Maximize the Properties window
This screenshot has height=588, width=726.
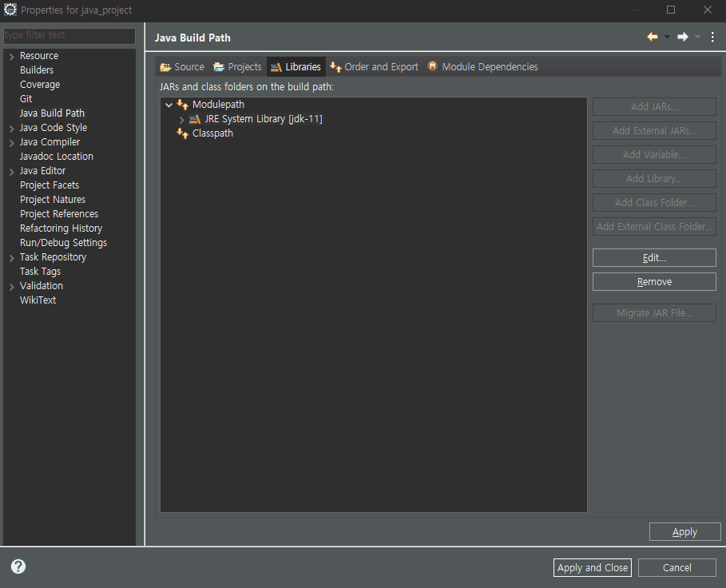[671, 10]
